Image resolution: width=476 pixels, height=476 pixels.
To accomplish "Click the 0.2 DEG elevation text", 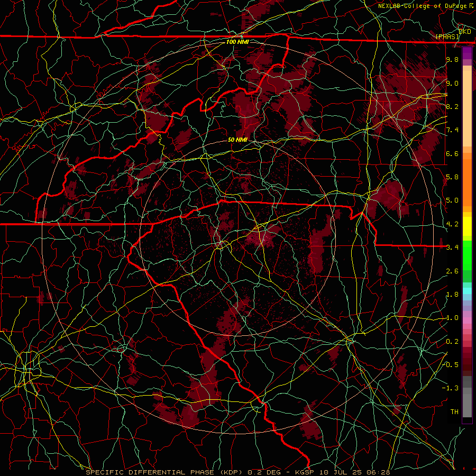I will [264, 472].
